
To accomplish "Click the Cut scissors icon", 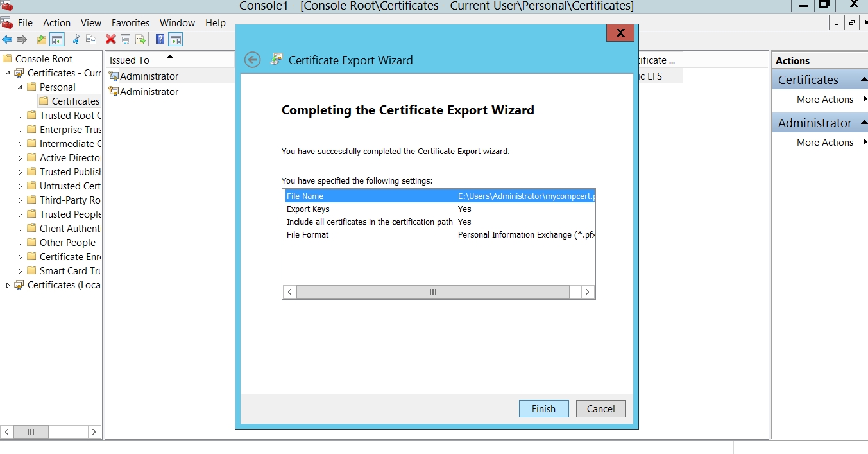I will point(76,40).
